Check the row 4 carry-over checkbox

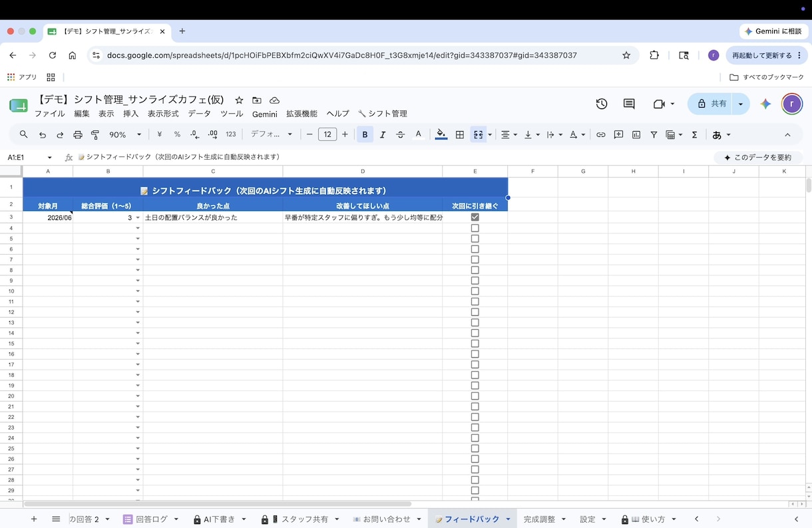(475, 228)
